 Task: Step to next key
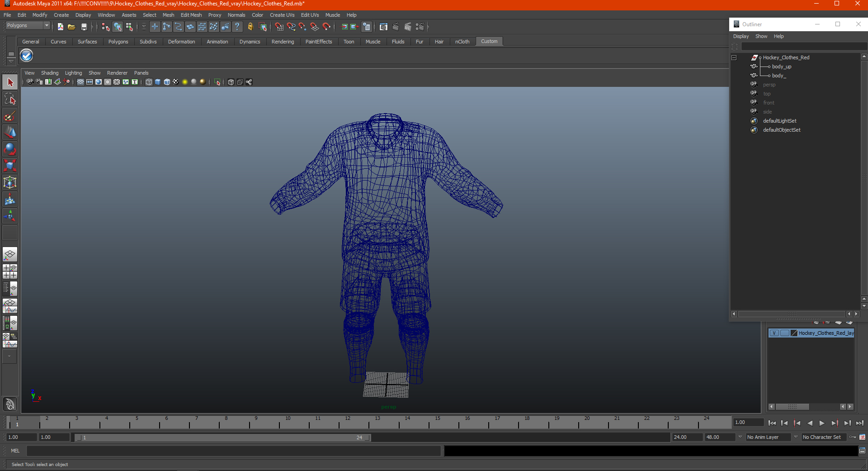click(835, 423)
